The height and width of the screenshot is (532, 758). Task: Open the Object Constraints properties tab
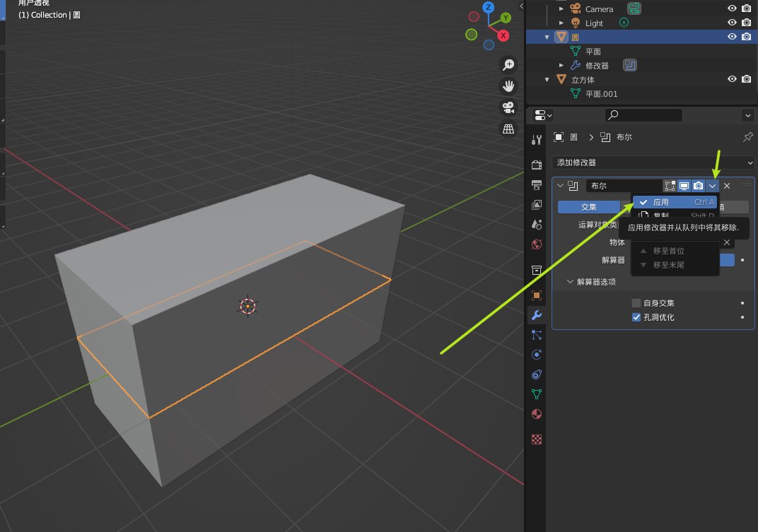[x=537, y=374]
